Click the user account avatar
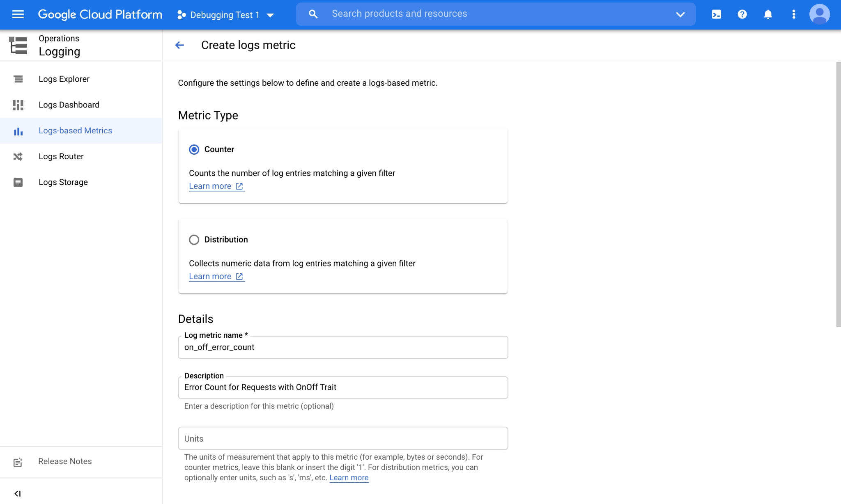 (x=819, y=14)
